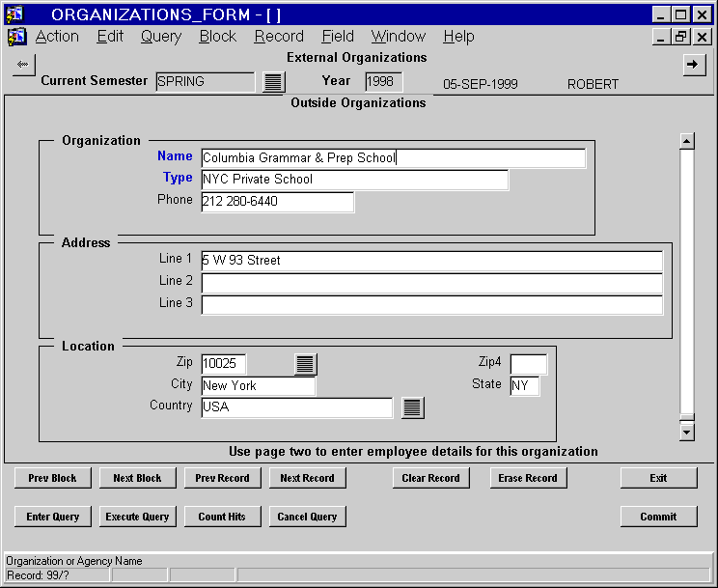Click the scrollbar down arrow
The image size is (718, 588).
[x=687, y=432]
